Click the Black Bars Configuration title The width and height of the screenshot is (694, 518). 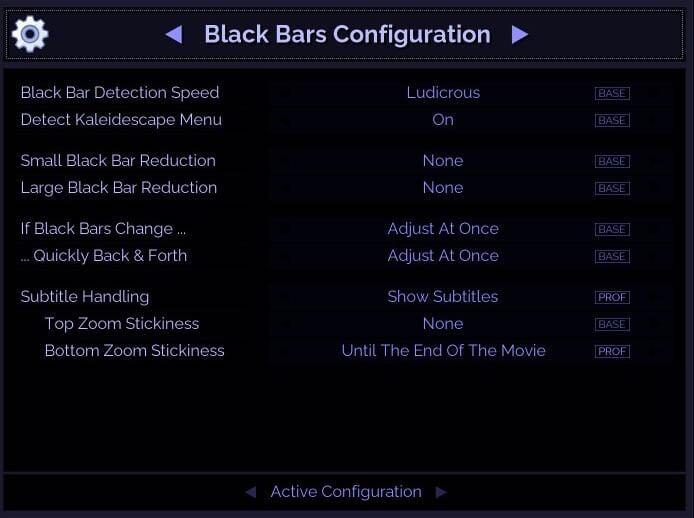click(x=347, y=35)
